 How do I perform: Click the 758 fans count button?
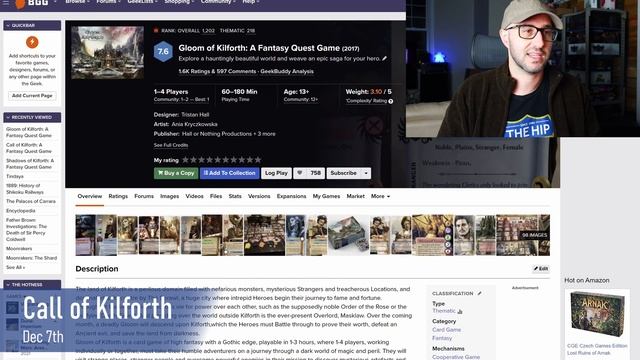point(315,173)
